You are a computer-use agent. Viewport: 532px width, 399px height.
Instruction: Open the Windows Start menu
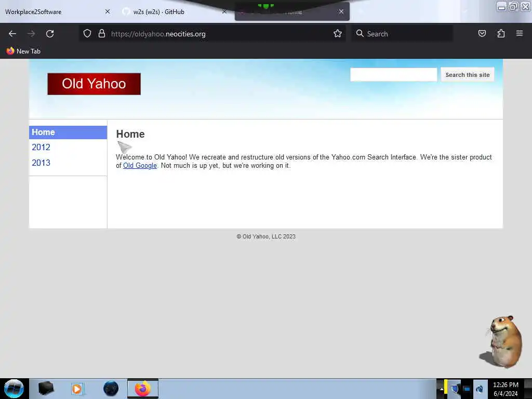[14, 389]
